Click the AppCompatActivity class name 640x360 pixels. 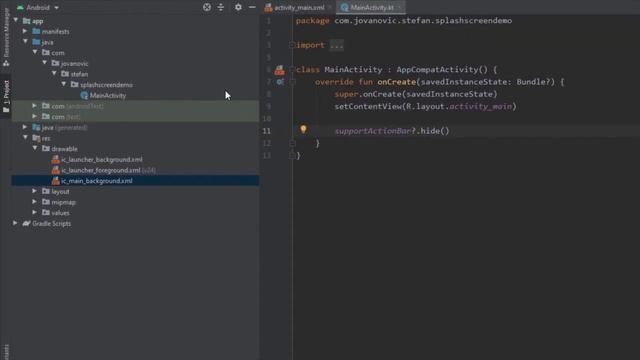point(437,70)
